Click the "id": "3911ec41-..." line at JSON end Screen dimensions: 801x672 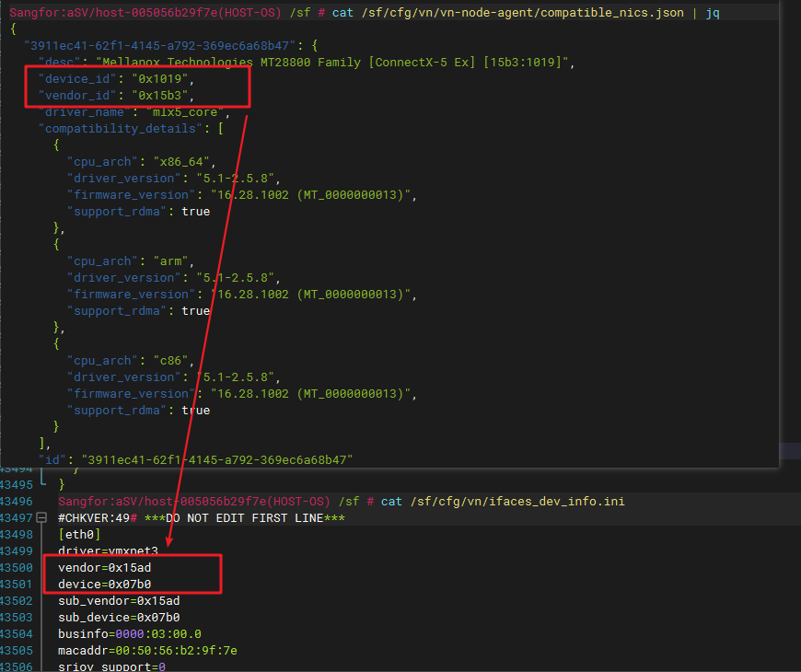pyautogui.click(x=196, y=460)
